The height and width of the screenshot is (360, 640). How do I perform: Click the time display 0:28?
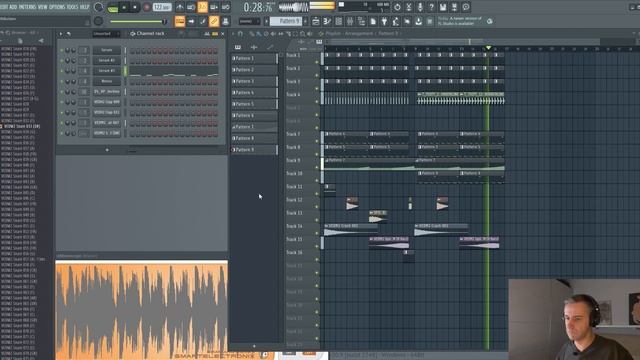coord(258,7)
